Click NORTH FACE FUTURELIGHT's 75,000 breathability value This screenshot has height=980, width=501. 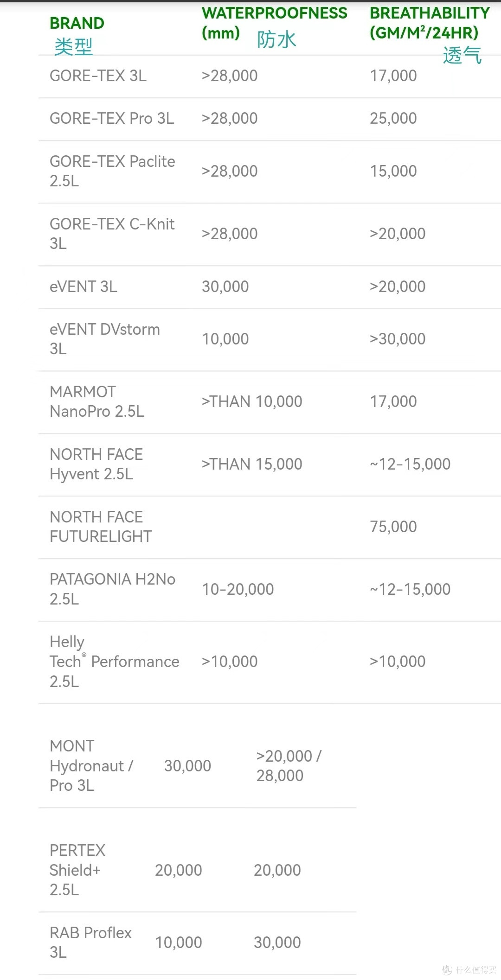click(x=393, y=527)
